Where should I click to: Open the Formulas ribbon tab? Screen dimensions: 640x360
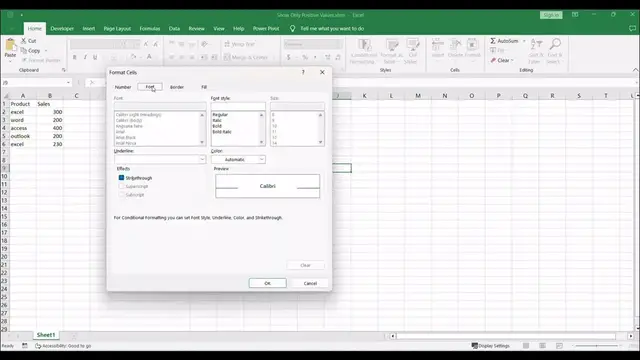pos(150,29)
